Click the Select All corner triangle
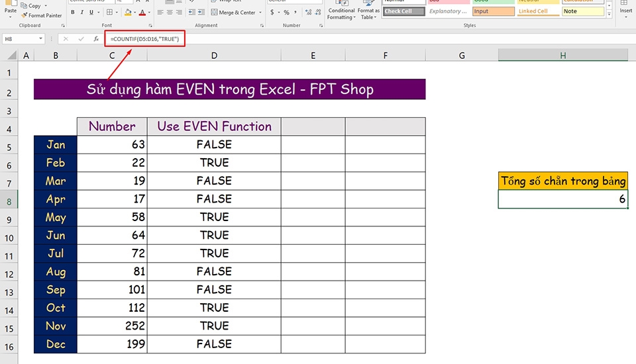Viewport: 636px width, 364px height. pyautogui.click(x=12, y=55)
